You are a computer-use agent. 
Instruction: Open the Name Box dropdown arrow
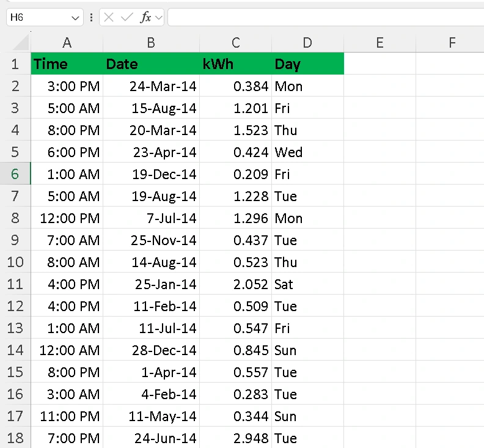[x=76, y=18]
